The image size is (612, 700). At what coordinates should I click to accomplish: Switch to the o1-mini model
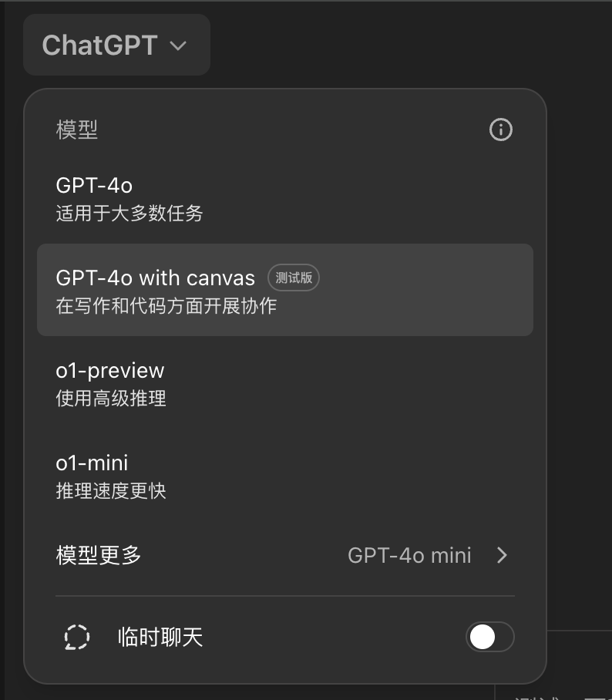92,463
